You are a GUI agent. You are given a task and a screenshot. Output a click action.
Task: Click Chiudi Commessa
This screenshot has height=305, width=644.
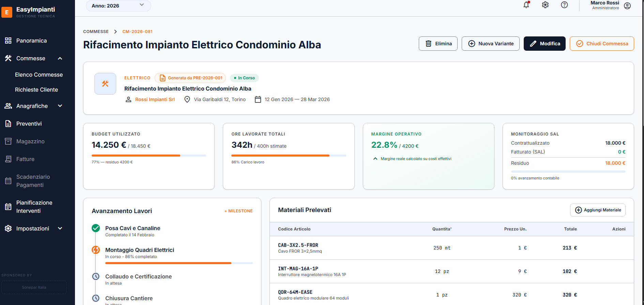coord(602,44)
